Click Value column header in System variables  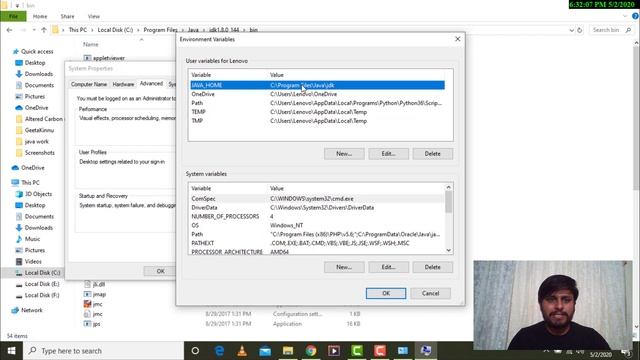pos(276,188)
